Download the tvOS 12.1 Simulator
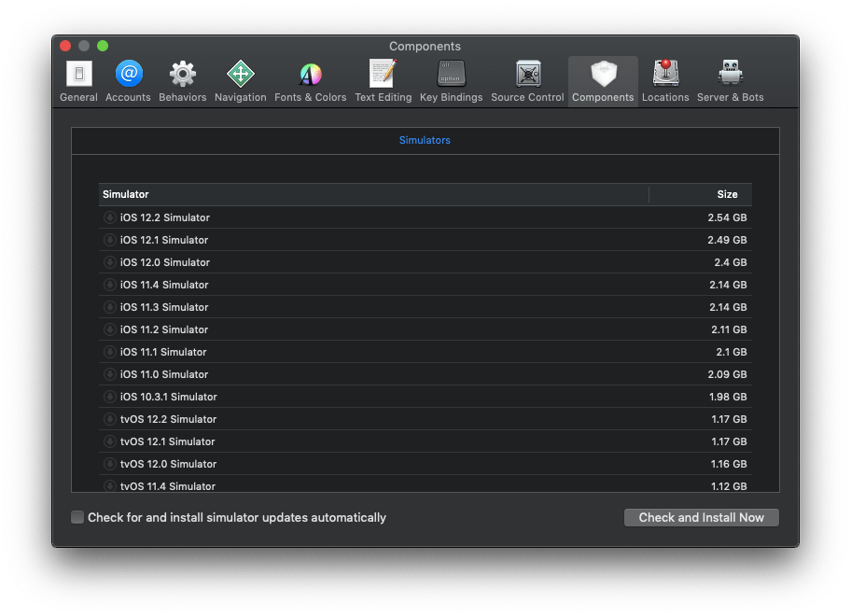851x616 pixels. [109, 441]
